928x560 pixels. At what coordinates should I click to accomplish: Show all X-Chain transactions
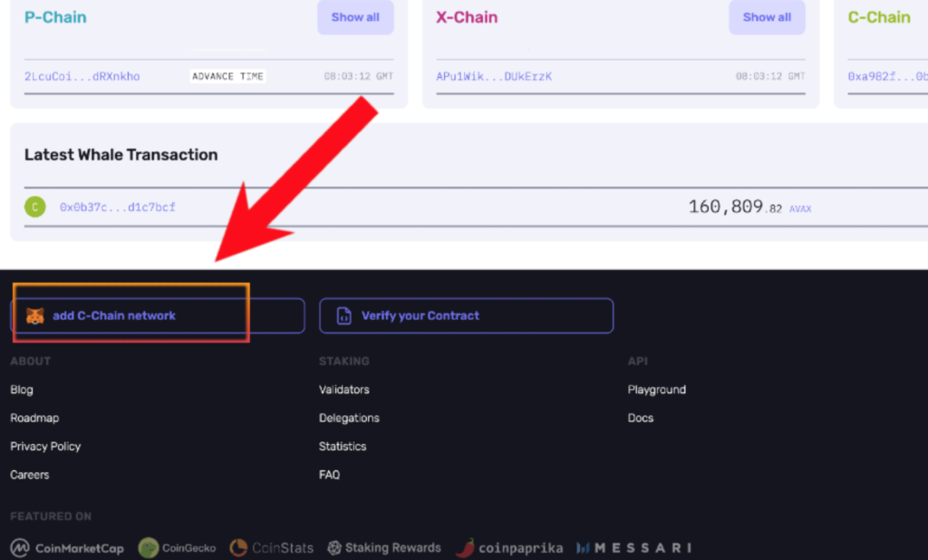[x=767, y=17]
